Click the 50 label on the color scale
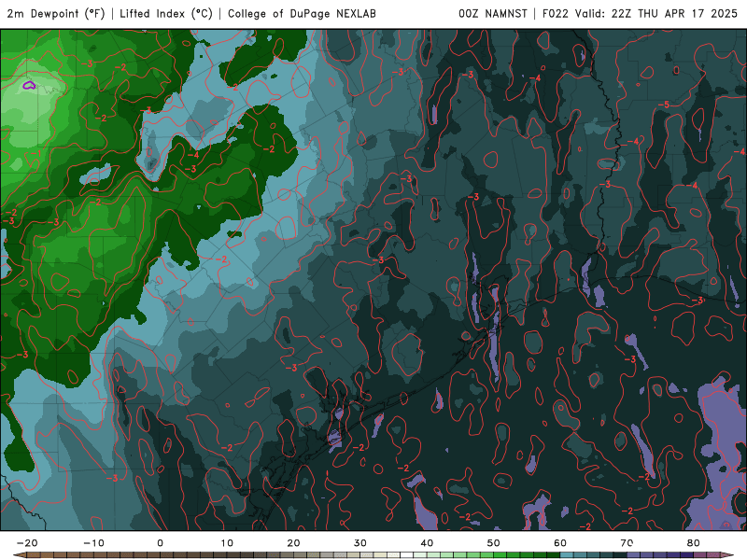Viewport: 747px width, 560px height. (494, 543)
